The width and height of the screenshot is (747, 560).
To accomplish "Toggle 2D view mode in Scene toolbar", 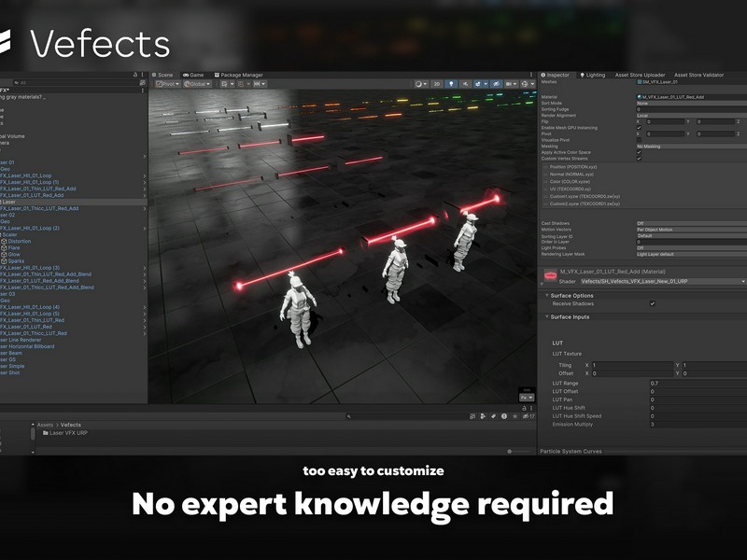I will pos(436,84).
